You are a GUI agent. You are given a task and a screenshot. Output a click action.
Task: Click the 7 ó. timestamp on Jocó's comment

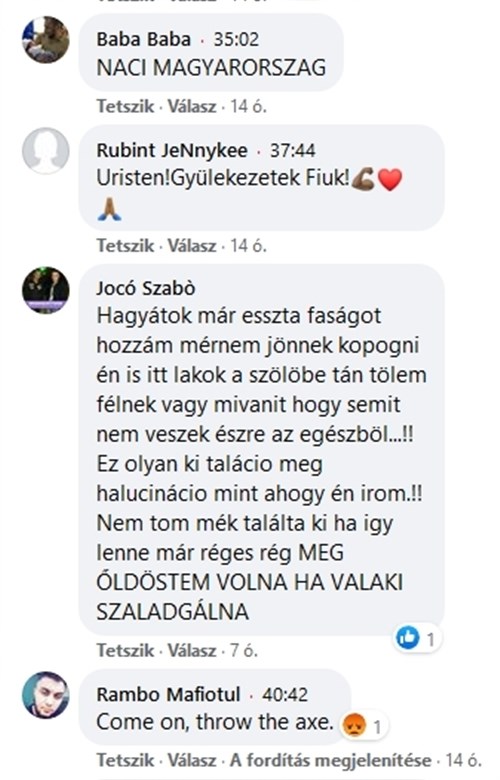click(x=244, y=651)
